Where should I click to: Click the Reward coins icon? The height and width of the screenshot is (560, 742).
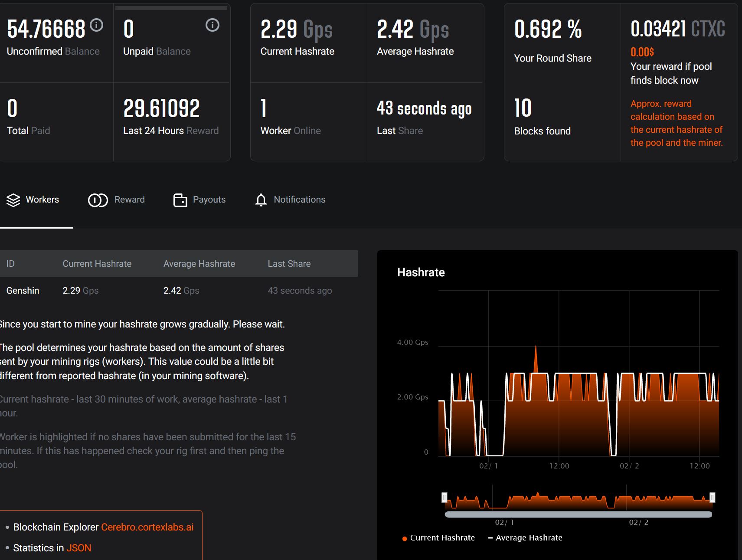(98, 200)
